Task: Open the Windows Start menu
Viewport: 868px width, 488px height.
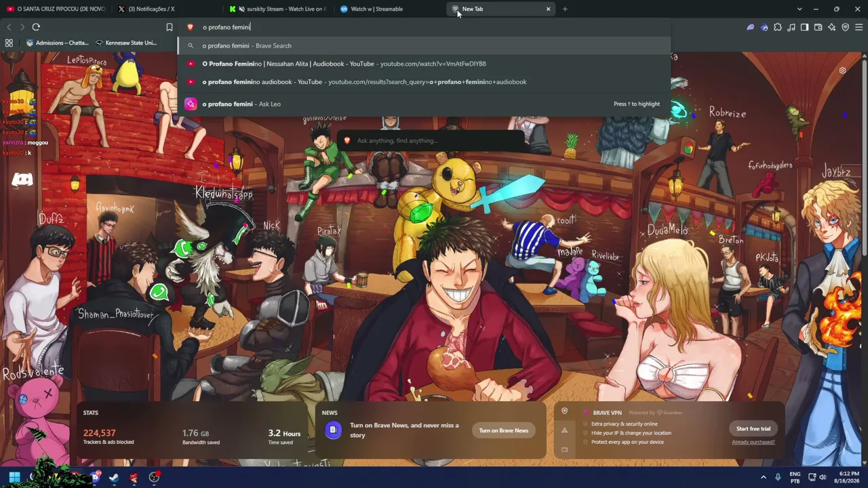Action: point(14,477)
